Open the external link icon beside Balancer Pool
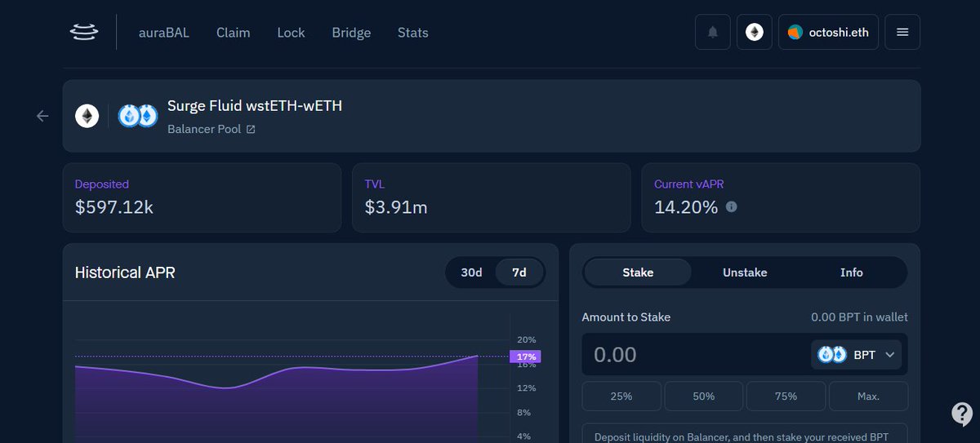 pyautogui.click(x=251, y=129)
